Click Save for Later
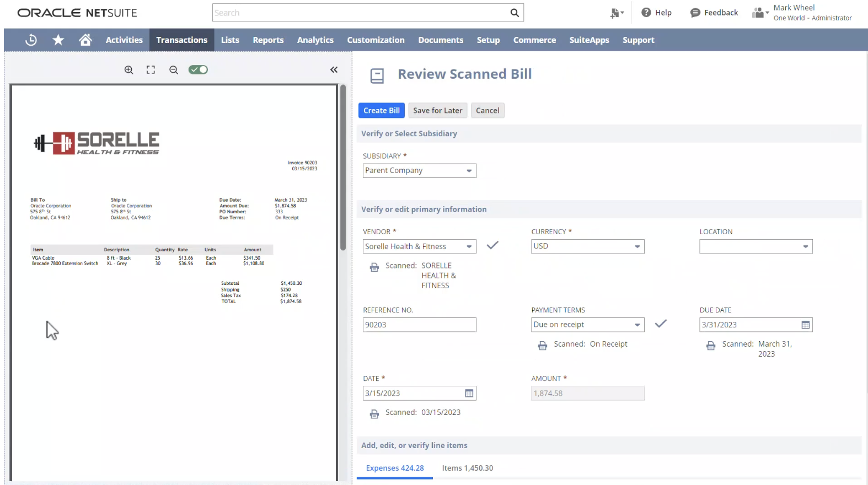 [438, 110]
